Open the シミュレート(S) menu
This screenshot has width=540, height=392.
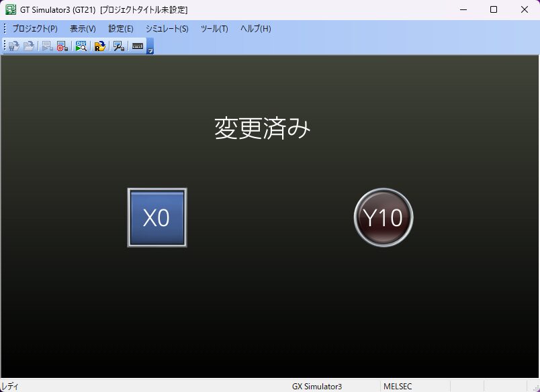(167, 29)
